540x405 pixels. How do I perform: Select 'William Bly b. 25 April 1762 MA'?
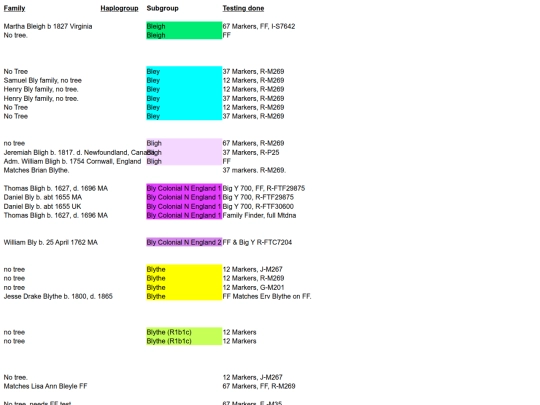coord(51,242)
